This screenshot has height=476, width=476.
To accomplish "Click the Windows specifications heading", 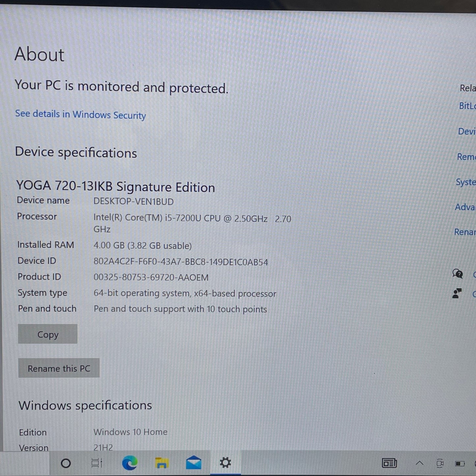I will (x=85, y=405).
